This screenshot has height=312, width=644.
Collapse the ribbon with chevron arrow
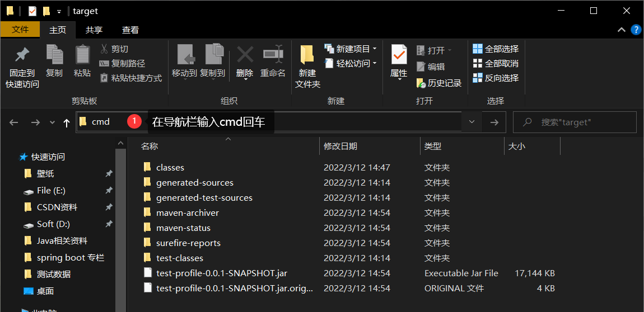(x=621, y=30)
